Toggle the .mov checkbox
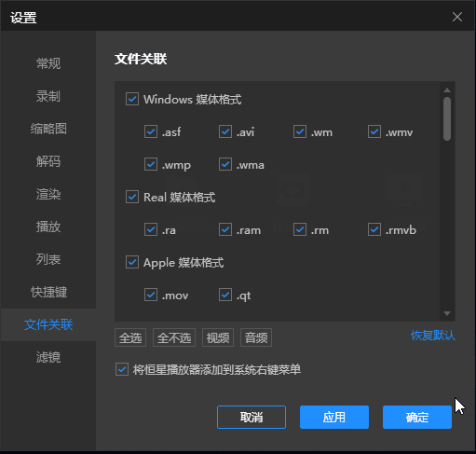The image size is (476, 454). point(151,295)
